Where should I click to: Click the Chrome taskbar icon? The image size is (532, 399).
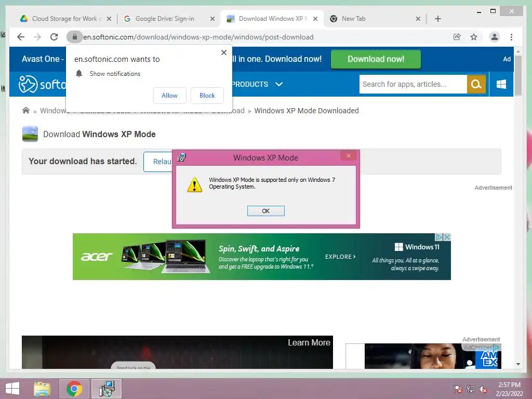click(74, 389)
